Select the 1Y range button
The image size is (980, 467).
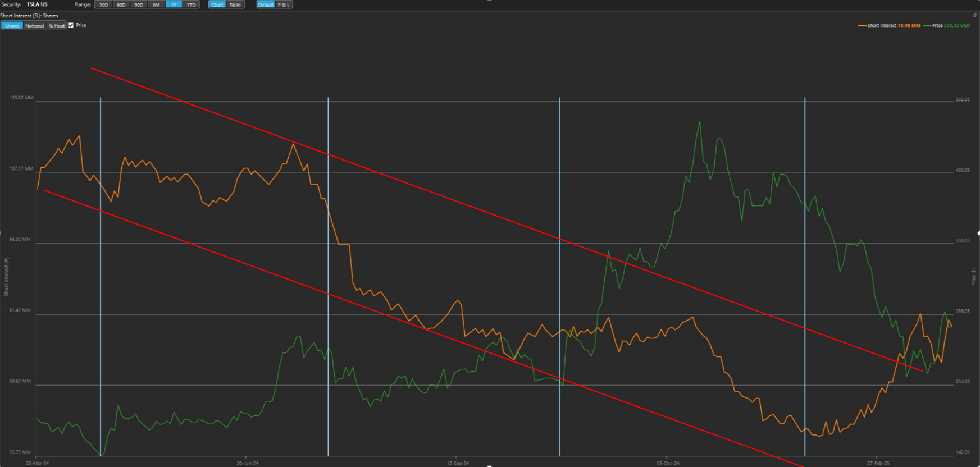174,4
